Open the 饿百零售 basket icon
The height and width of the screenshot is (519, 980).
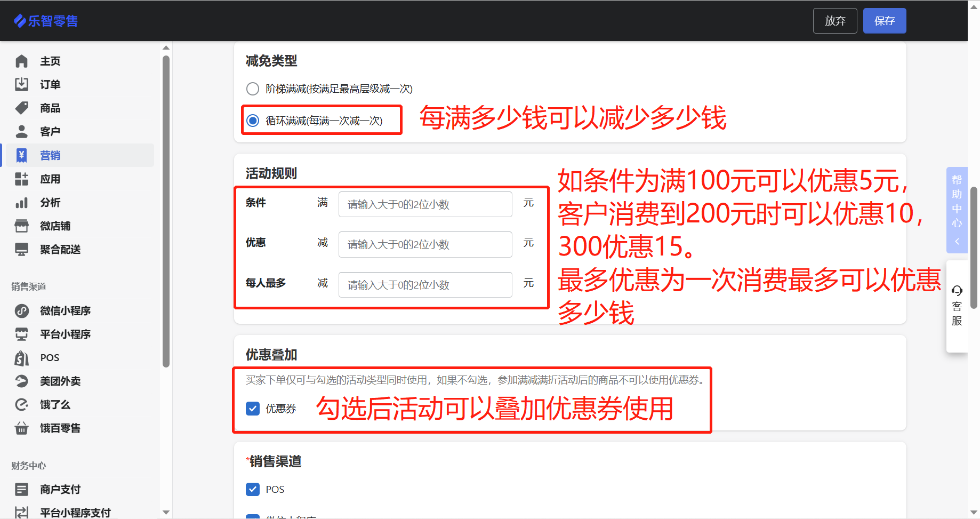click(21, 428)
